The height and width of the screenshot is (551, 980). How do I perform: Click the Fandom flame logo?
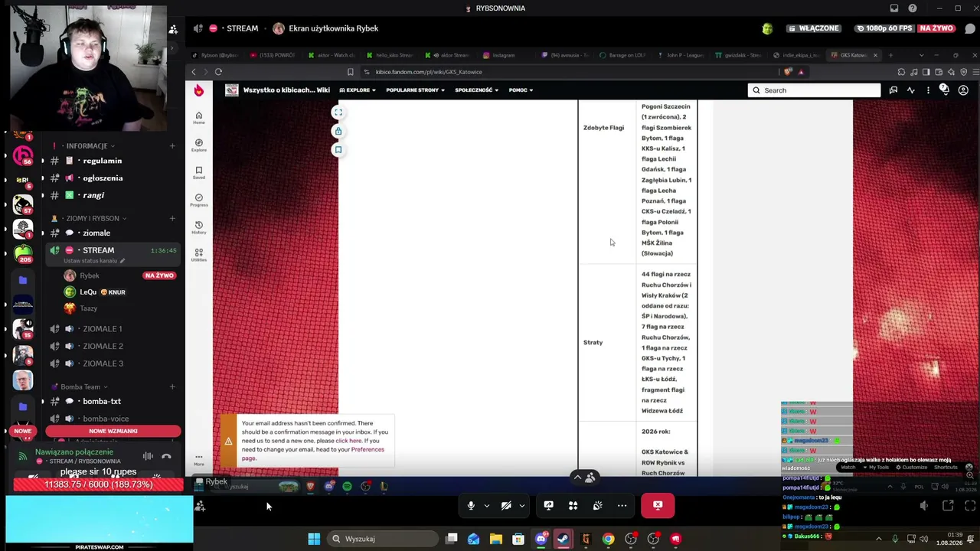[199, 90]
